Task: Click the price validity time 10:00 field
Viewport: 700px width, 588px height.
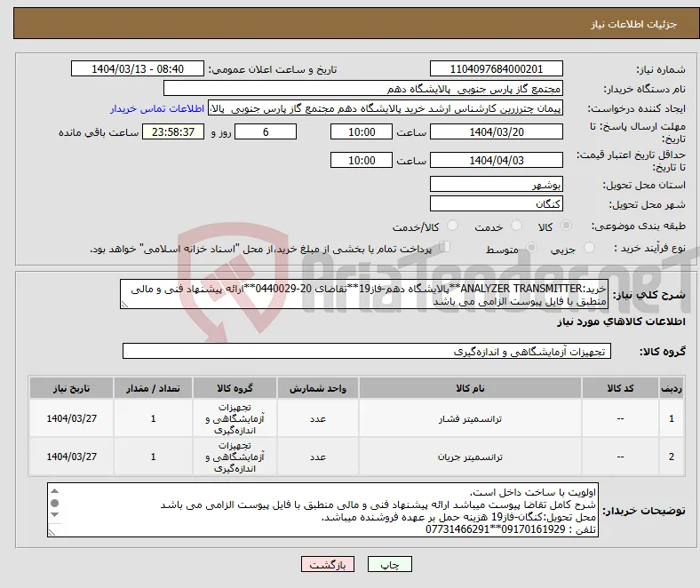Action: coord(362,160)
